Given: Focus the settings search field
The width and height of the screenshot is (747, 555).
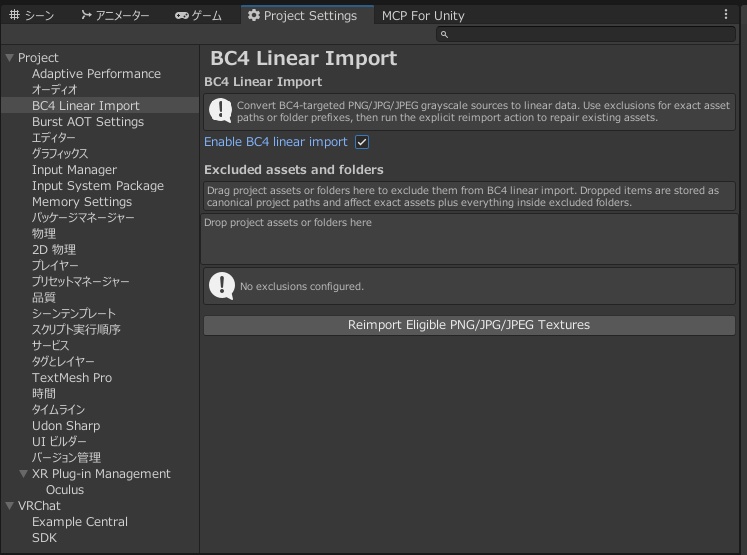Looking at the screenshot, I should click(x=585, y=34).
